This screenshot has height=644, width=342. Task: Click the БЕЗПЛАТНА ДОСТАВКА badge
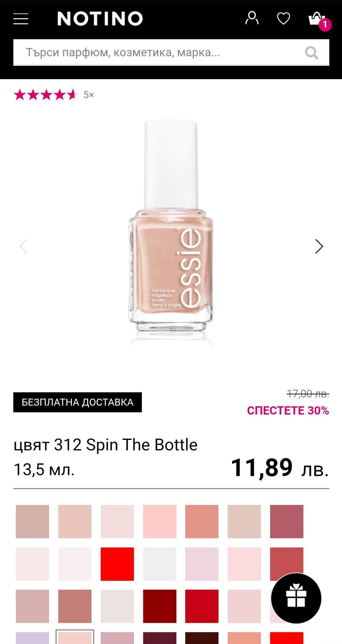tap(78, 402)
